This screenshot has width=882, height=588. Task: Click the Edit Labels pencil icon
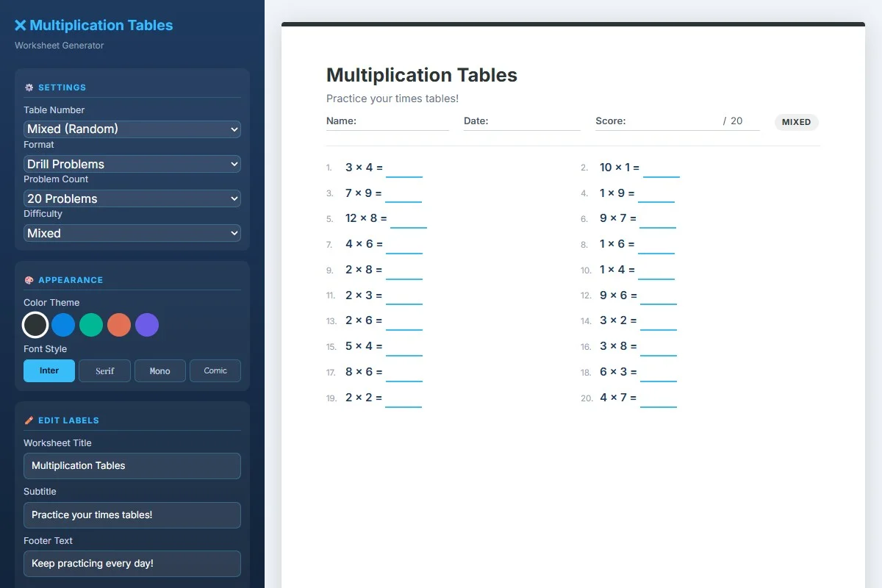click(x=29, y=420)
